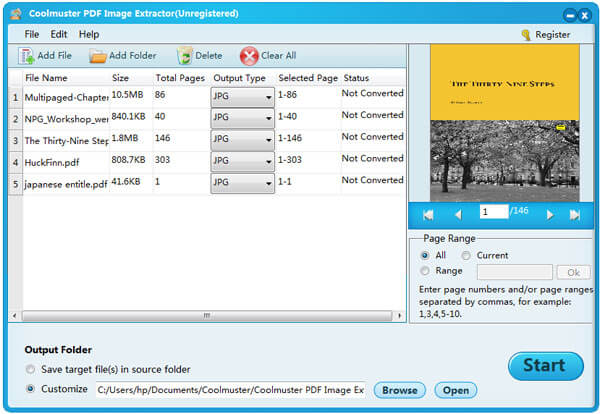The image size is (600, 414).
Task: Open the File menu
Action: 32,34
